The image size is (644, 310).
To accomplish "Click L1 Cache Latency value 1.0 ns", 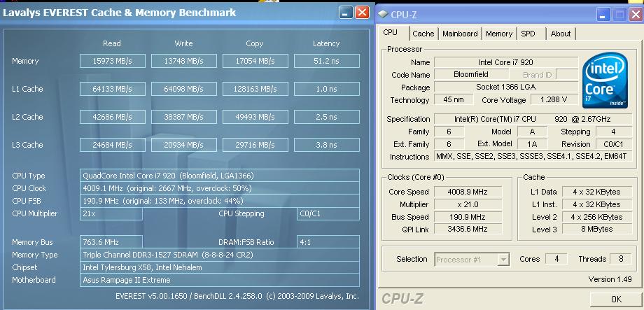I will pyautogui.click(x=327, y=89).
